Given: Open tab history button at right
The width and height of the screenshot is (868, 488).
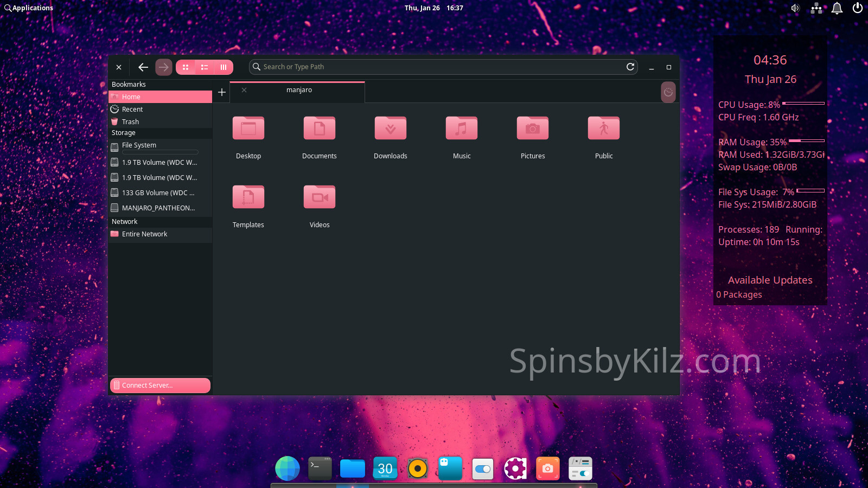Looking at the screenshot, I should [668, 92].
